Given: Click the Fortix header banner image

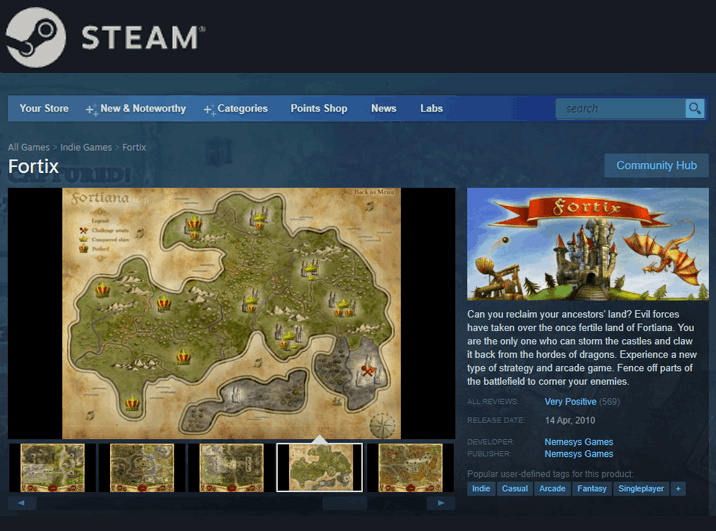Looking at the screenshot, I should pyautogui.click(x=587, y=244).
